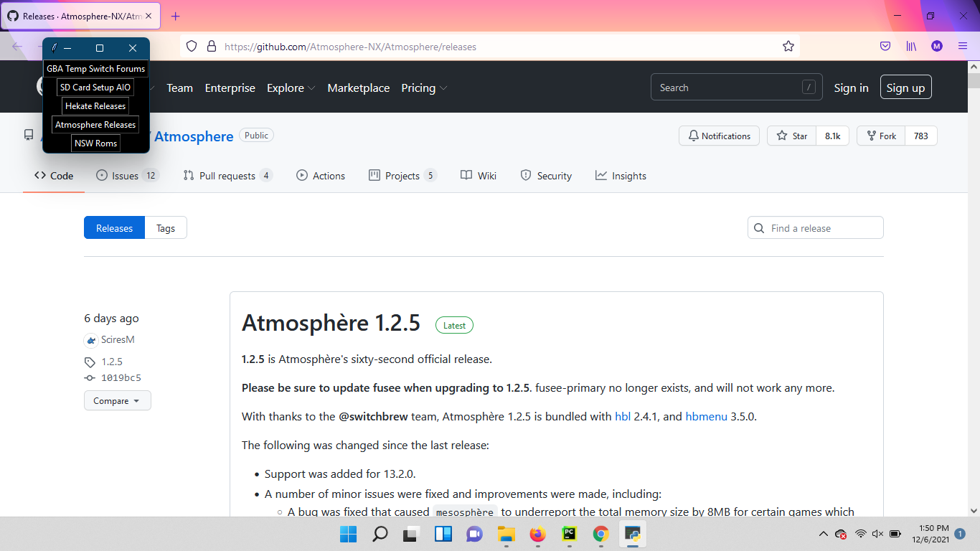Bookmark this page with the star icon
Screen dimensions: 980x551
click(788, 47)
